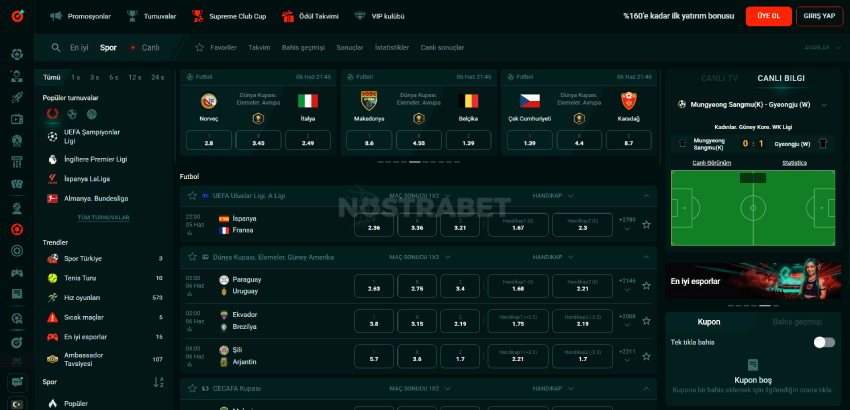Switch to CANLI TV tab
The width and height of the screenshot is (850, 410).
[719, 78]
